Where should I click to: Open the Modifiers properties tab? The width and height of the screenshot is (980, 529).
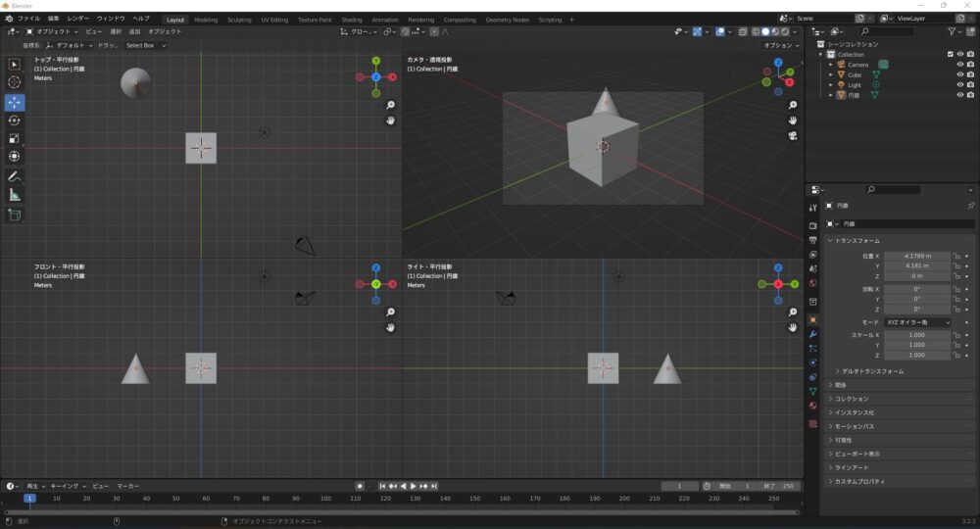[812, 334]
